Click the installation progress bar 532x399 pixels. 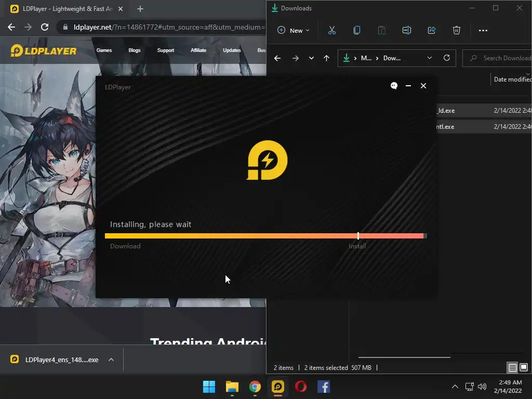click(x=266, y=236)
